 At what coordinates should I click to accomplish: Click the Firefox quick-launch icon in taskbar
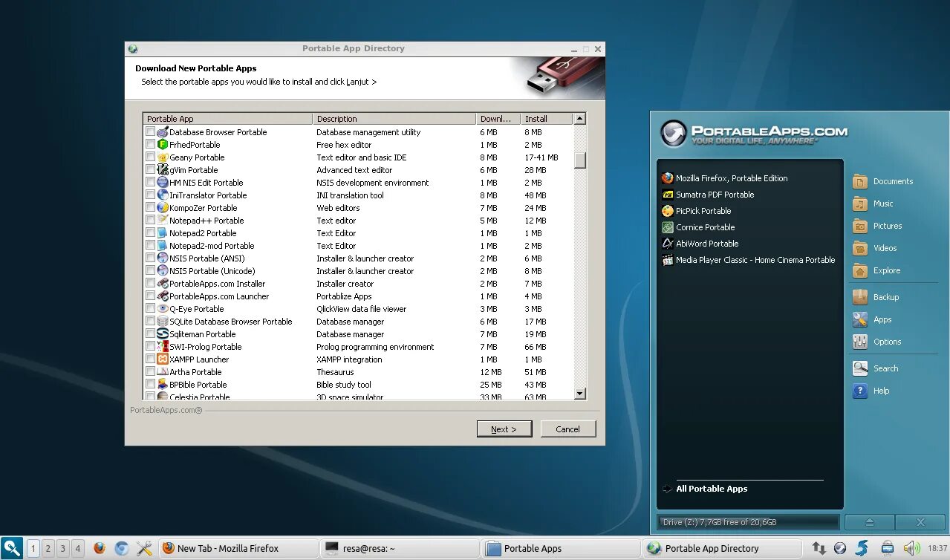click(100, 549)
